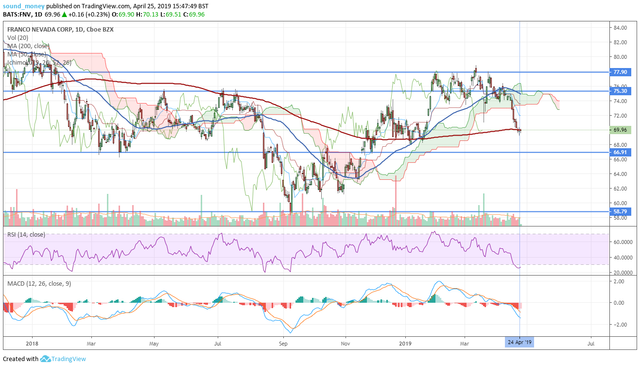
Task: Select the BATS:FNV symbol text in the header
Action: click(17, 14)
